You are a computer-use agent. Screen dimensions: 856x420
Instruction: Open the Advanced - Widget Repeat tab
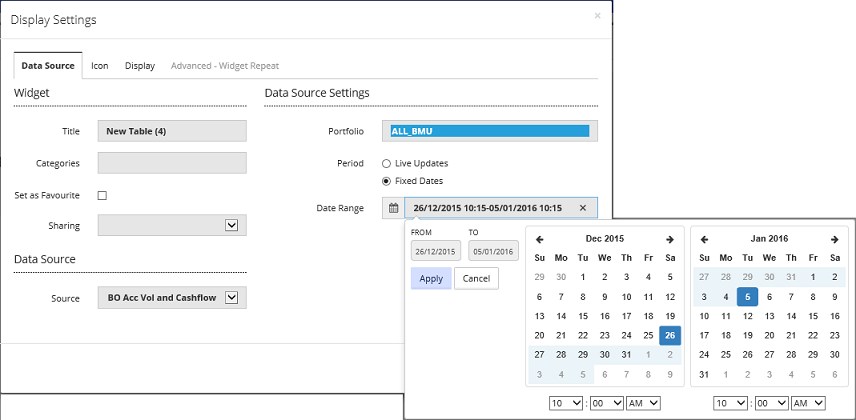(x=225, y=66)
